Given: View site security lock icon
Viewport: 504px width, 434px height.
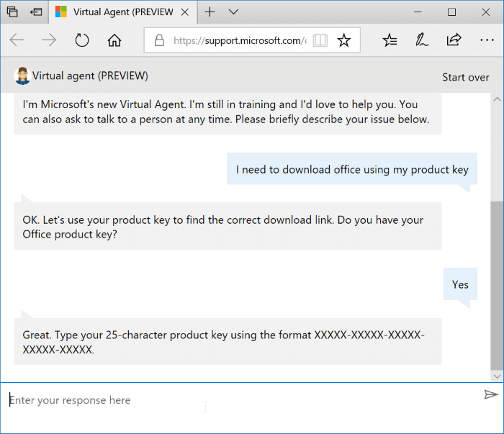Looking at the screenshot, I should click(x=159, y=40).
